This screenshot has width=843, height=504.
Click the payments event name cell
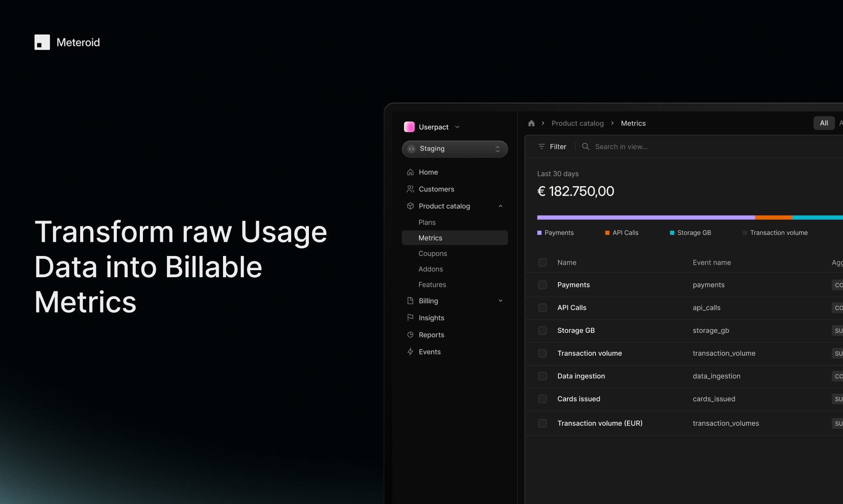(708, 285)
